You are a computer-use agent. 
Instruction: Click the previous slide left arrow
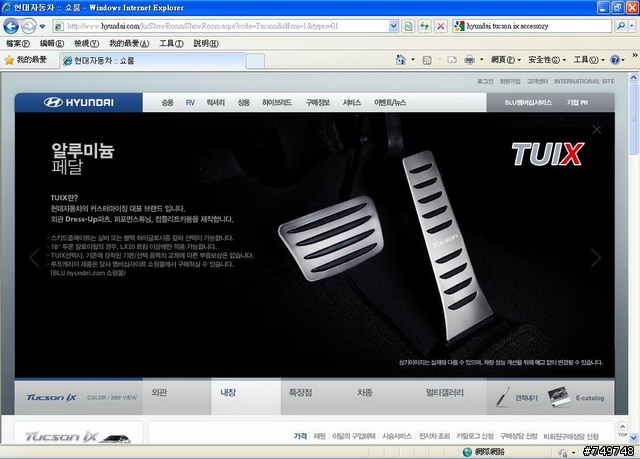(34, 258)
